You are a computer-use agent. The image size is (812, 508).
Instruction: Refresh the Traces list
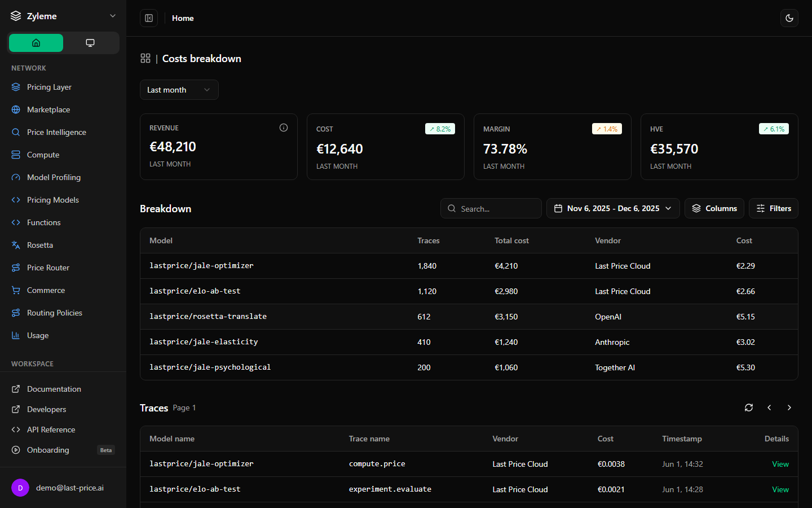pyautogui.click(x=749, y=408)
